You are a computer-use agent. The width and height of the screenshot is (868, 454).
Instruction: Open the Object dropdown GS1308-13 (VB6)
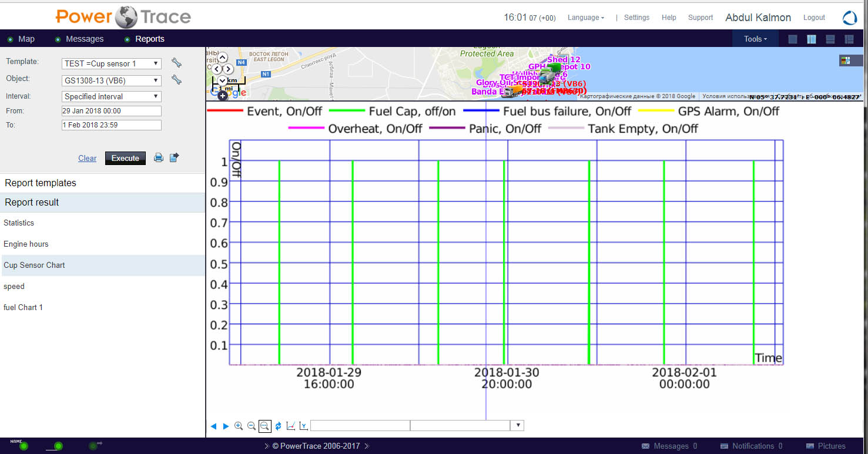coord(111,80)
